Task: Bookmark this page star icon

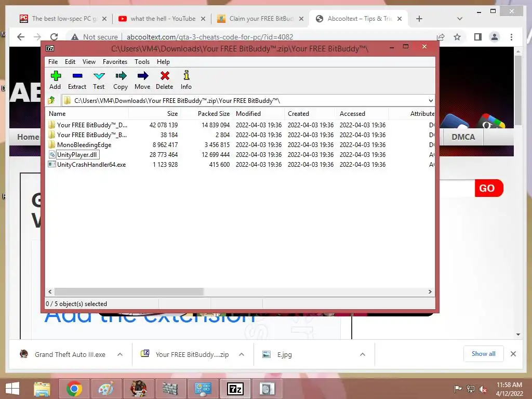Action: [x=457, y=37]
